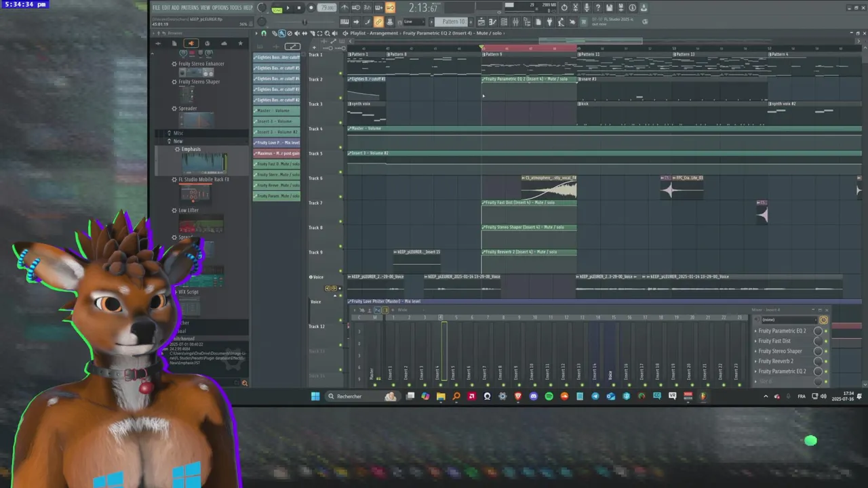Image resolution: width=868 pixels, height=488 pixels.
Task: Open Fruity Stereo Shaper in browser
Action: (x=199, y=82)
